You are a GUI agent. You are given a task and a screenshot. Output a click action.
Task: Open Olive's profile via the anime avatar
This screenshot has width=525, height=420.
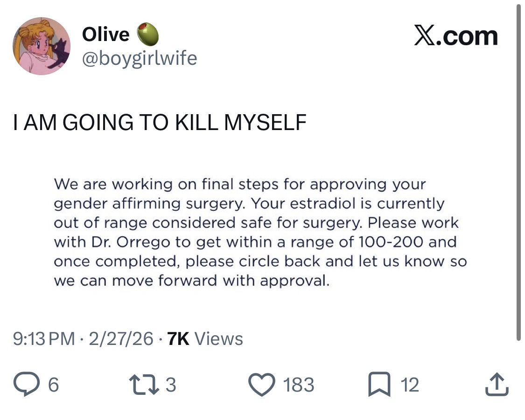point(42,46)
